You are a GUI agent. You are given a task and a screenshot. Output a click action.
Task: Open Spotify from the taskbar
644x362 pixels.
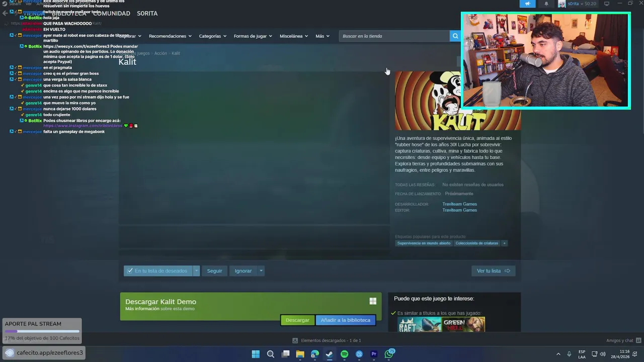tap(344, 354)
